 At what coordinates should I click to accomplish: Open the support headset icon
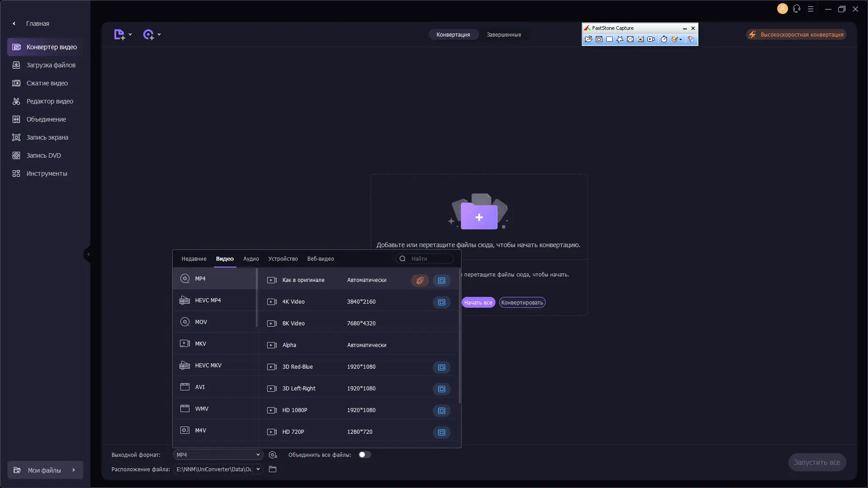[x=797, y=9]
